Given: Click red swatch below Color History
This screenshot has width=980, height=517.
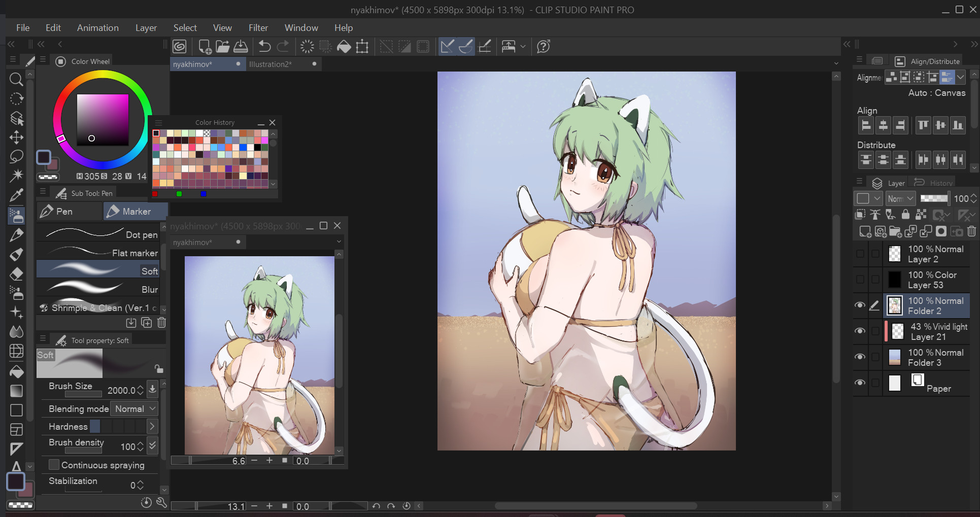Looking at the screenshot, I should point(155,194).
